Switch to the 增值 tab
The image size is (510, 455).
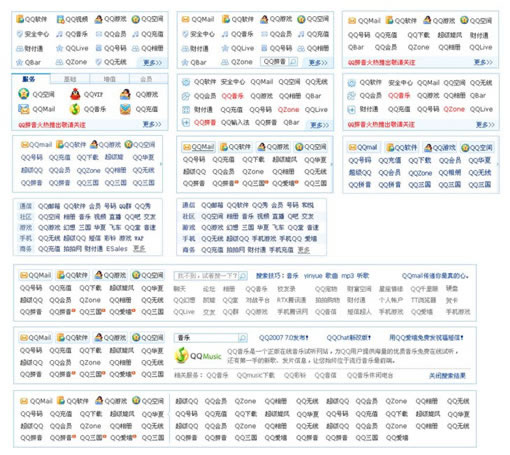pyautogui.click(x=109, y=79)
